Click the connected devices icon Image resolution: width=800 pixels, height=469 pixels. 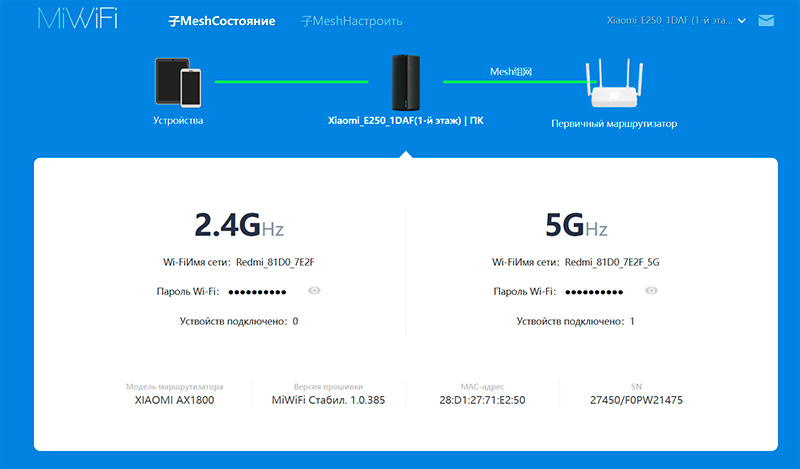click(178, 81)
